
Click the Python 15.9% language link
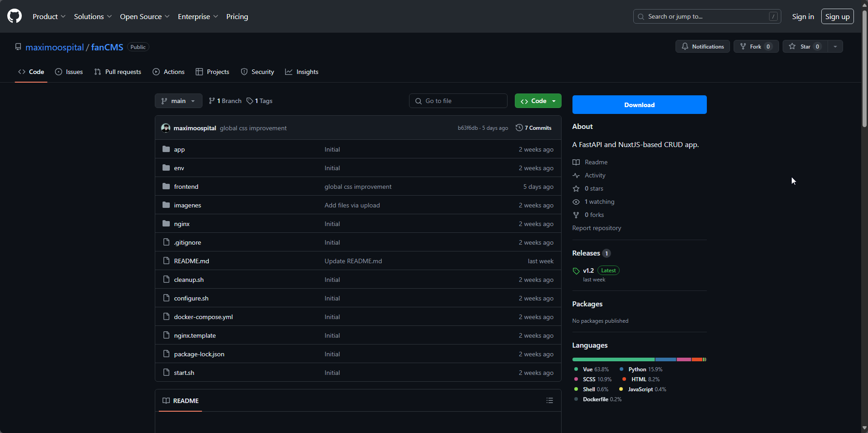641,369
